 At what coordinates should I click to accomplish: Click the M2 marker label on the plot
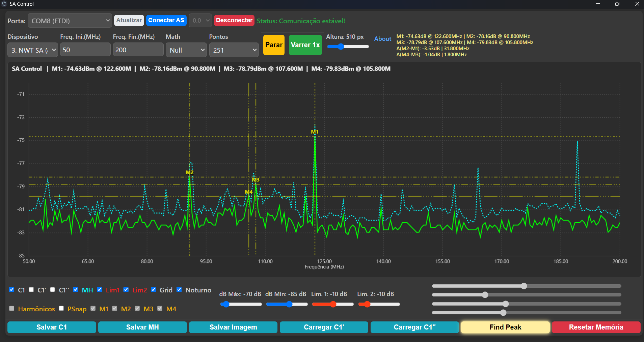coord(189,173)
